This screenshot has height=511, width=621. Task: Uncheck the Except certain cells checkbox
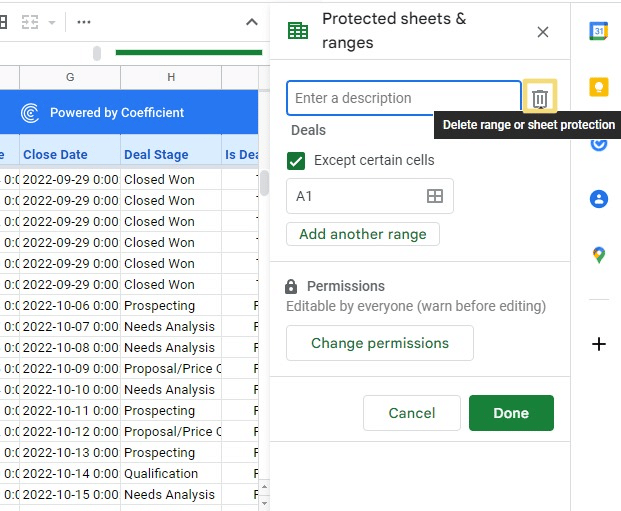[296, 160]
